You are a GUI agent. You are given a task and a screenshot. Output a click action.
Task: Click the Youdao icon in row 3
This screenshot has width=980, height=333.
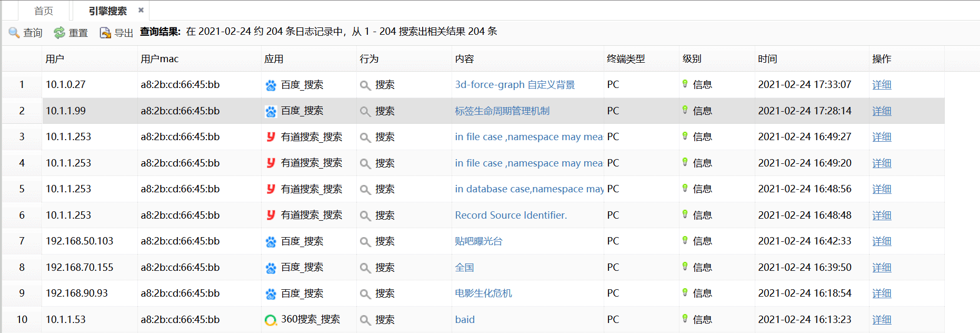pyautogui.click(x=271, y=137)
